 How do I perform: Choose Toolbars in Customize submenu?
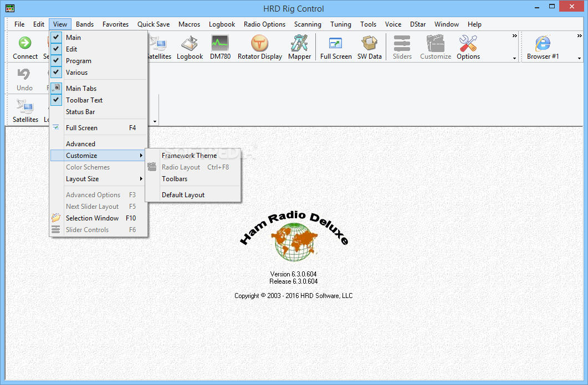(x=193, y=179)
